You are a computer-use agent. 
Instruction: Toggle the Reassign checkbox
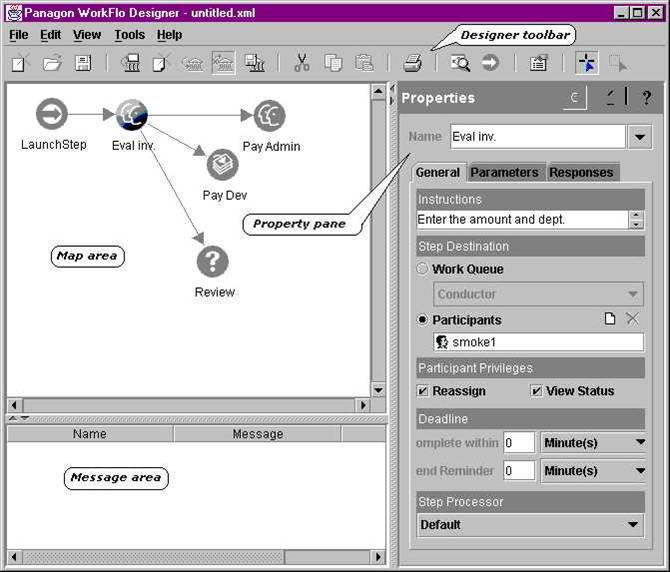click(423, 391)
